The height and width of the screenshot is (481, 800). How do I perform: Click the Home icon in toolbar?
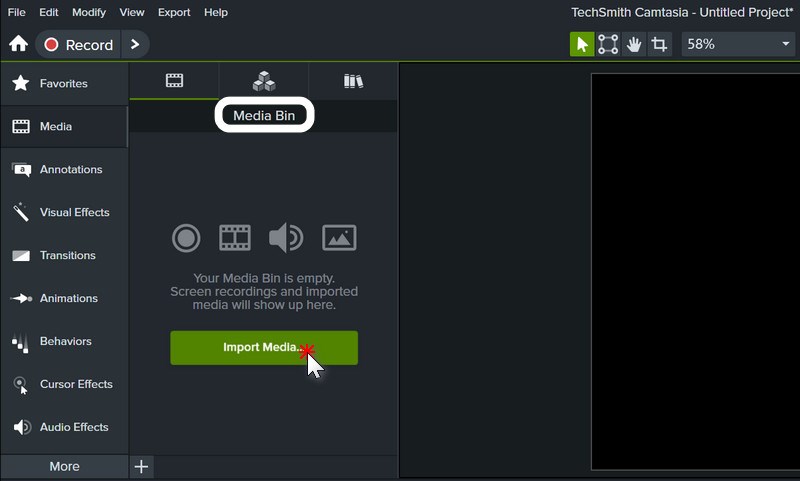[x=18, y=44]
